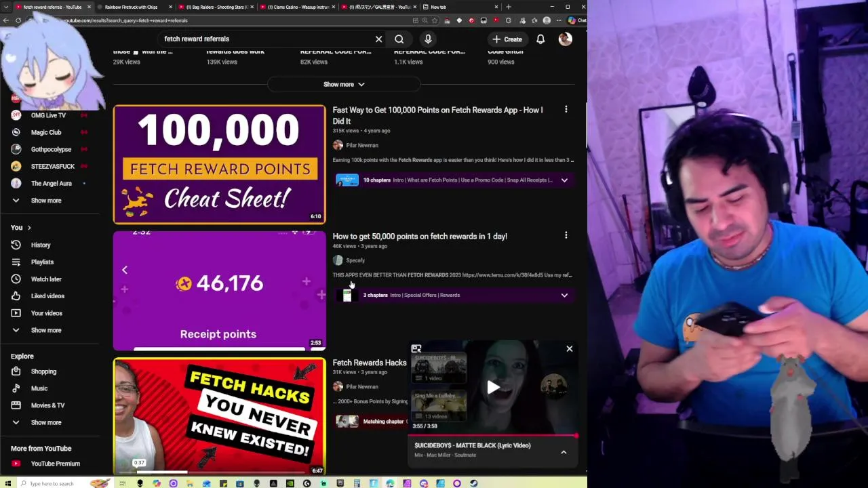The height and width of the screenshot is (488, 868).
Task: Open Specafy channel link
Action: (x=355, y=260)
